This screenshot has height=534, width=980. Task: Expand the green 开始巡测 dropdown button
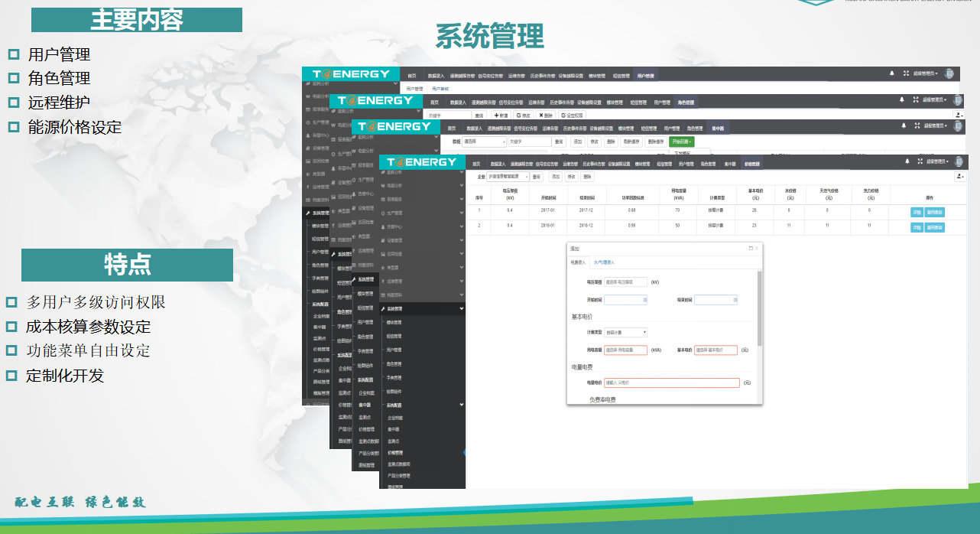click(681, 142)
